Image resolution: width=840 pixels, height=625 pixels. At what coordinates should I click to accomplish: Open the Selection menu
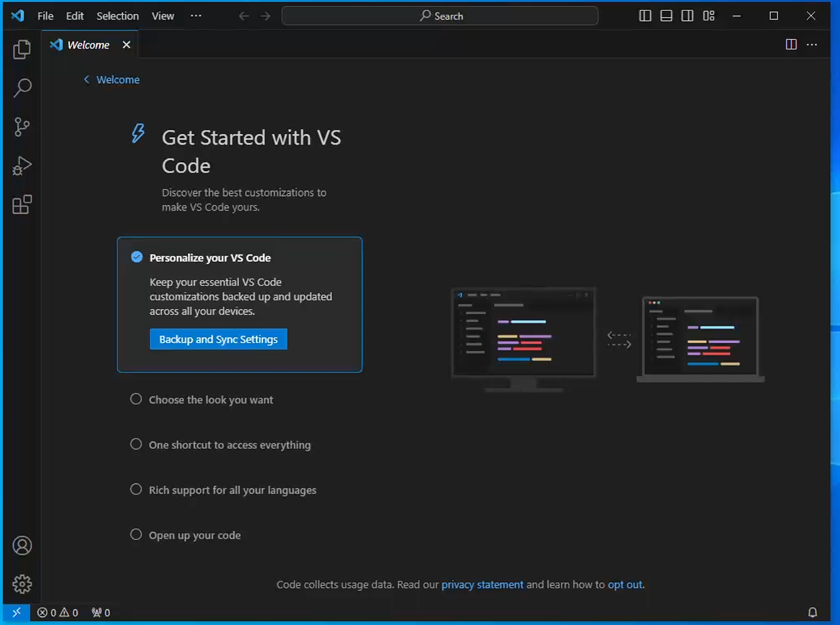point(117,16)
